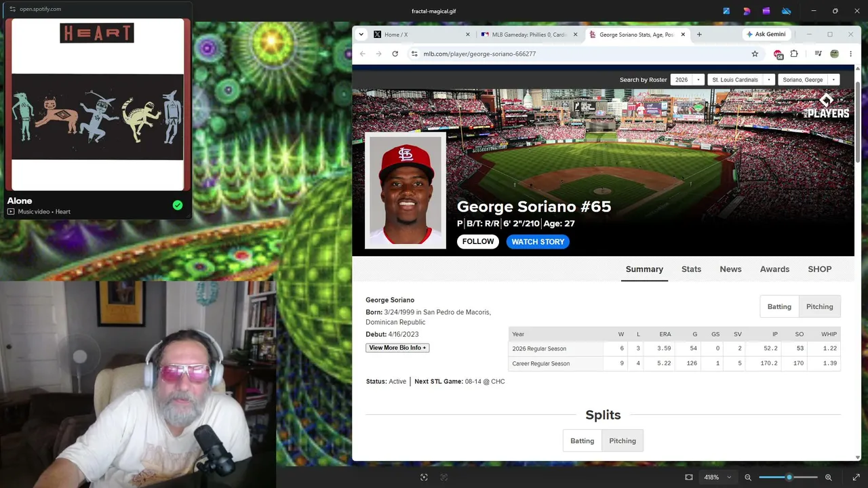Toggle Batting in the Splits section
Screen dimensions: 868x488
[582, 441]
